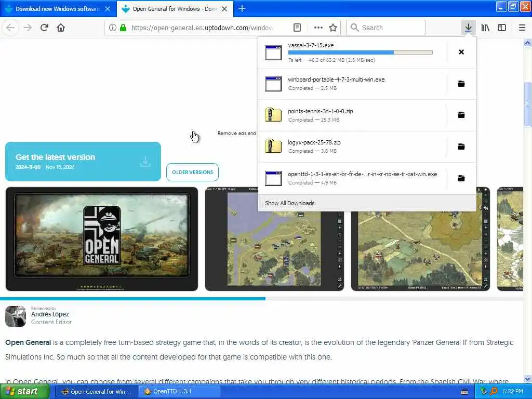This screenshot has height=399, width=532.
Task: Open containing folder for openttd exe download
Action: click(461, 178)
